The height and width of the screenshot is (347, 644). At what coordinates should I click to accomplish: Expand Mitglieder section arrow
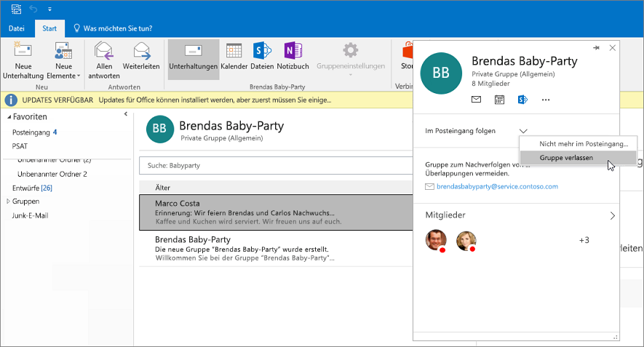[x=613, y=216]
